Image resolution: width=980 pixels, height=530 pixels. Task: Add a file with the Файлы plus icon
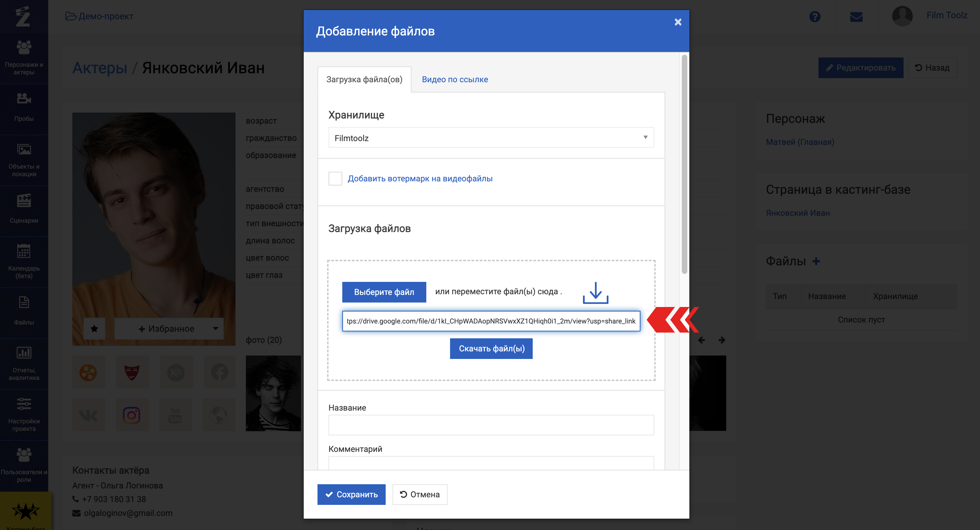point(816,261)
